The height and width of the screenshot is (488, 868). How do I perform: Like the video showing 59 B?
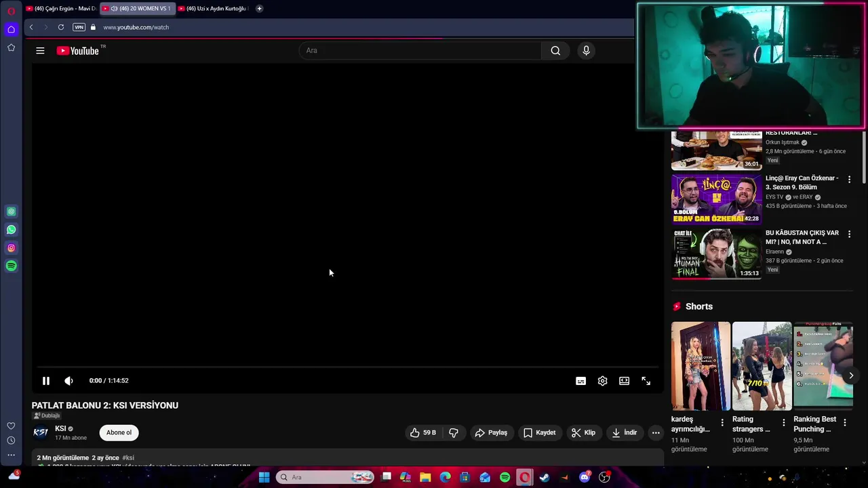pos(422,432)
